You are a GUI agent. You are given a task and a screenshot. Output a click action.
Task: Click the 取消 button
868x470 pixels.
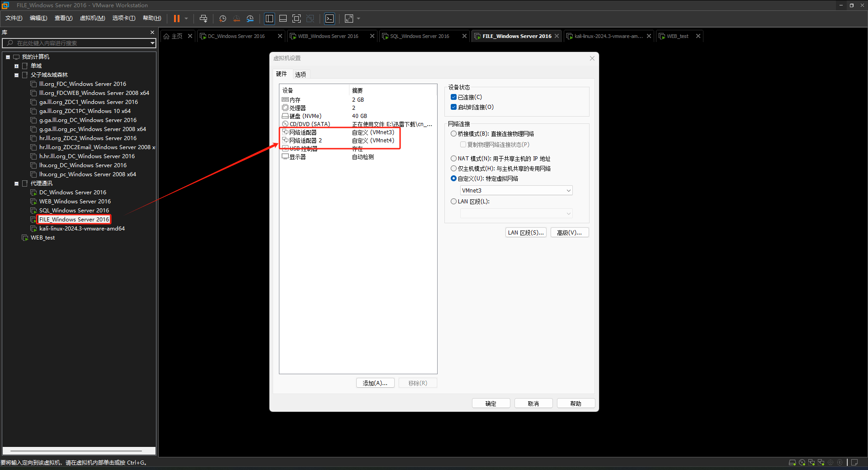(x=533, y=404)
